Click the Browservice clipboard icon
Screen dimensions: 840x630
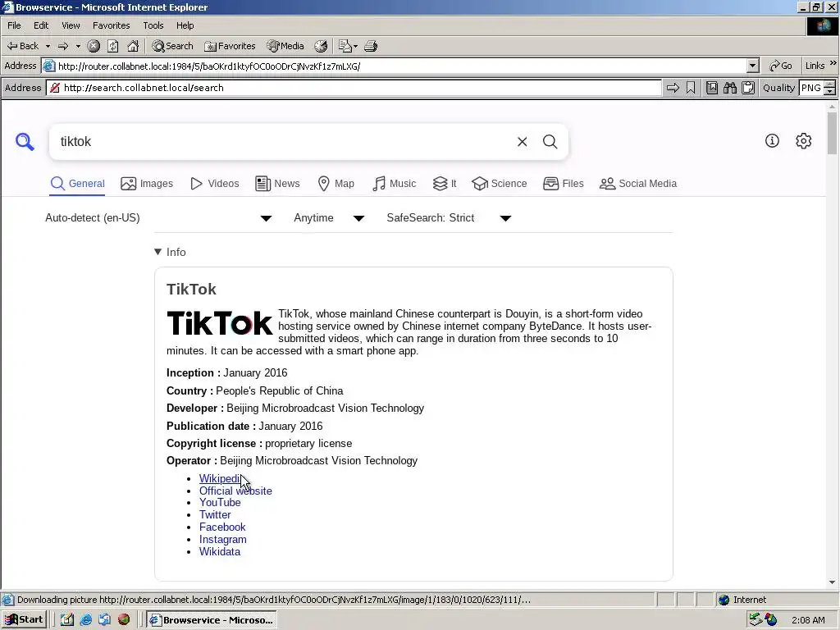[748, 88]
